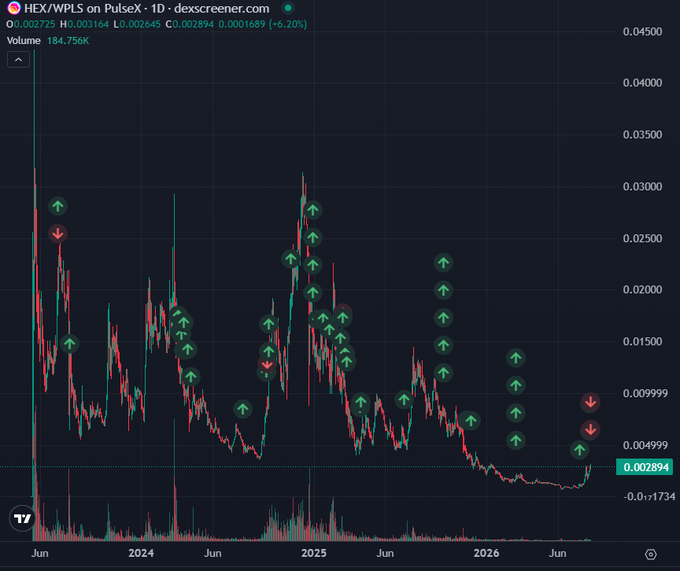Click the 184.756K volume value
This screenshot has height=571, width=680.
pyautogui.click(x=68, y=41)
